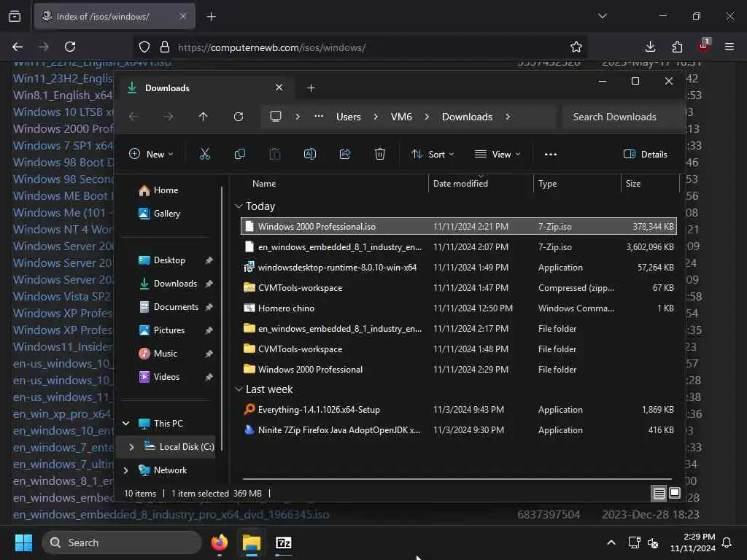Open the New dropdown menu

[x=152, y=154]
